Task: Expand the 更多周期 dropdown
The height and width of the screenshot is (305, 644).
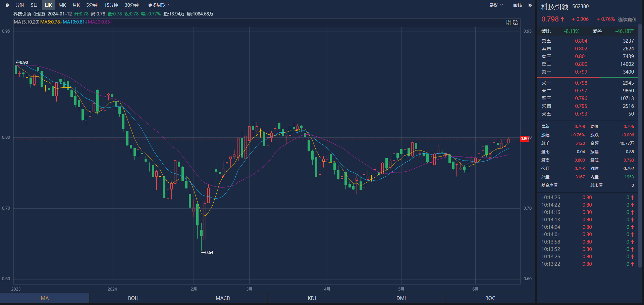Action: [159, 5]
